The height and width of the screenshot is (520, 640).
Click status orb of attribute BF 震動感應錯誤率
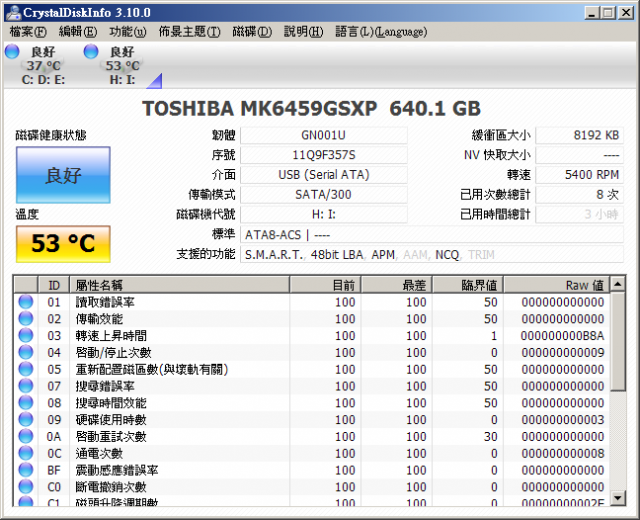26,470
